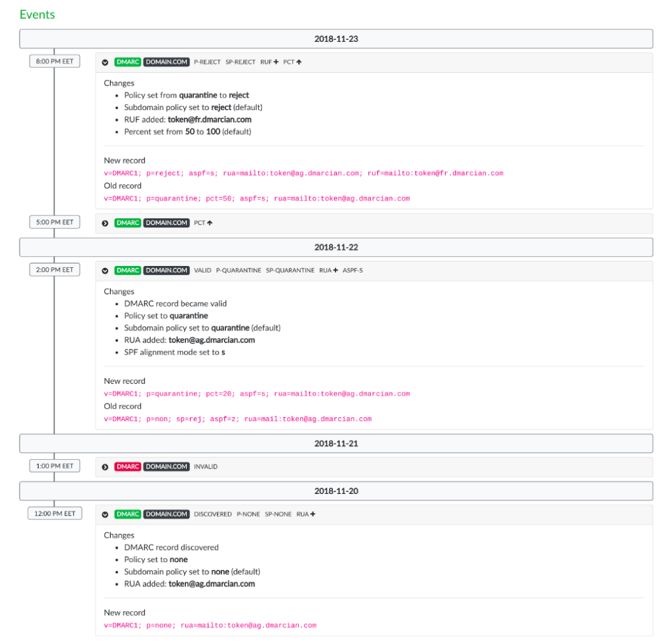671x644 pixels.
Task: Click the 12:00 PM EET time marker
Action: coord(55,514)
